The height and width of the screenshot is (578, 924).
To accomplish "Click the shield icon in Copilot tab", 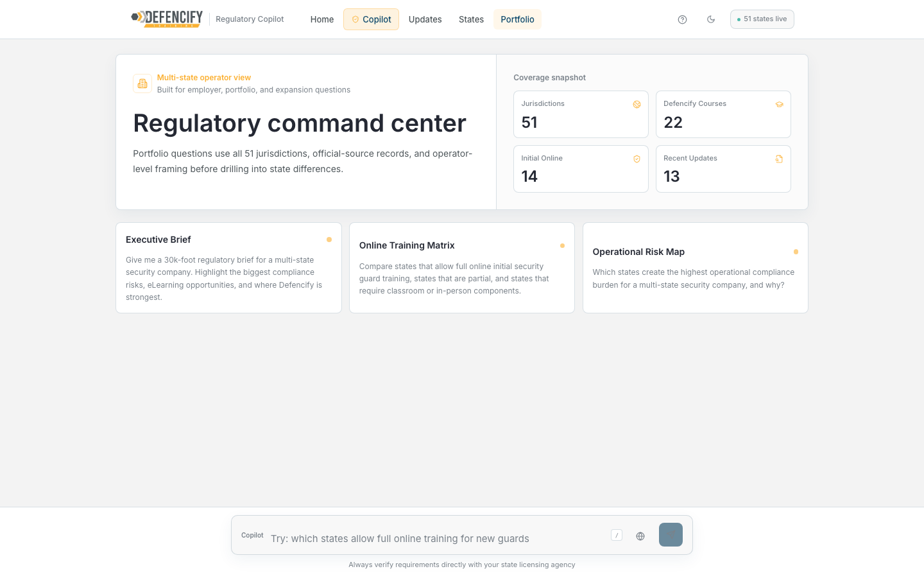I will tap(355, 19).
